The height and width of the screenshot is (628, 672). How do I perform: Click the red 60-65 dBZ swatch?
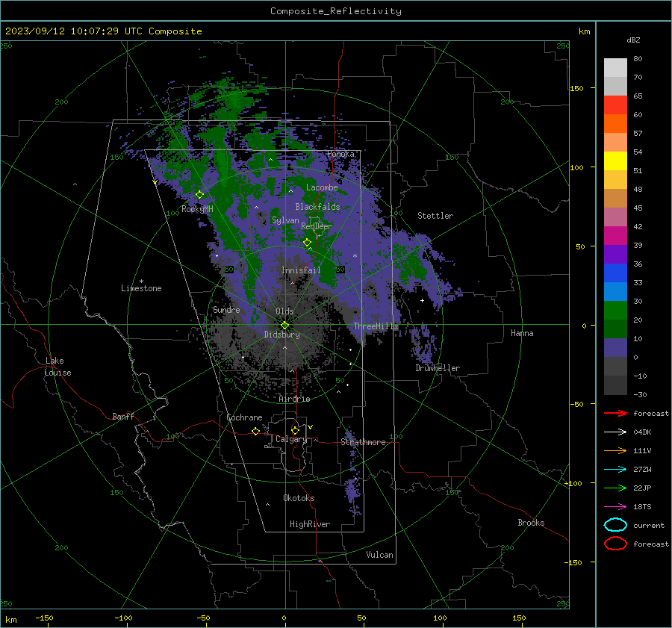[615, 105]
